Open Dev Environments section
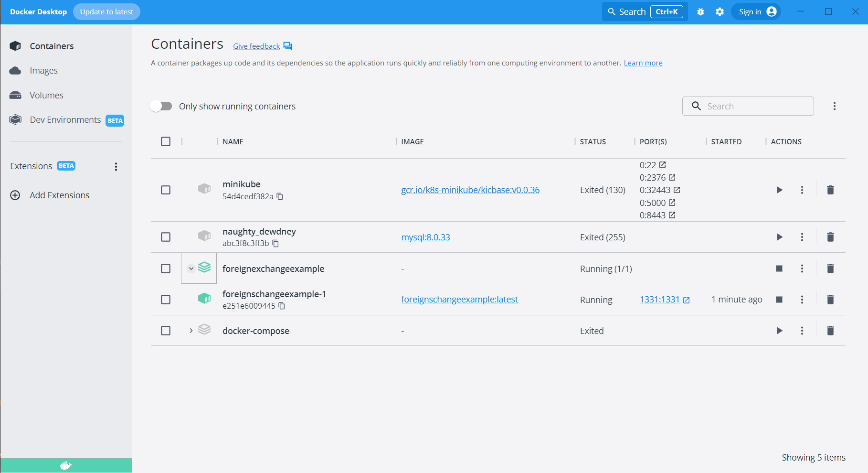Viewport: 868px width, 473px height. coord(65,120)
